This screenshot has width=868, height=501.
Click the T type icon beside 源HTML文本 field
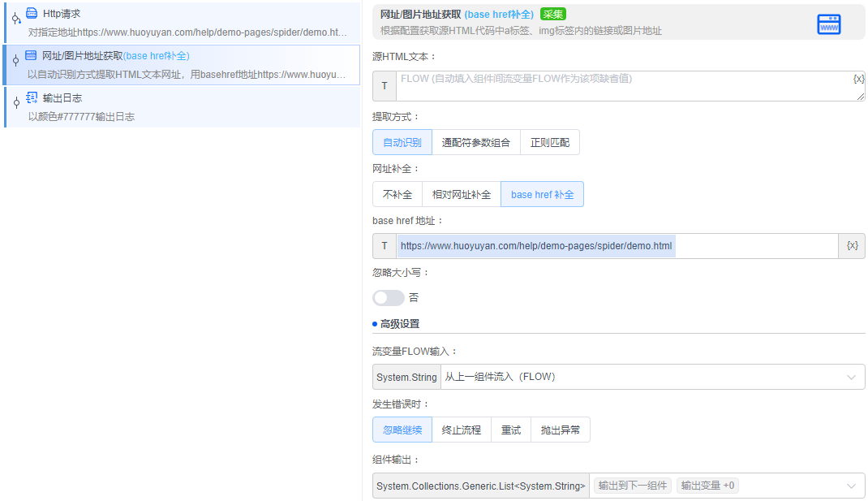click(383, 85)
